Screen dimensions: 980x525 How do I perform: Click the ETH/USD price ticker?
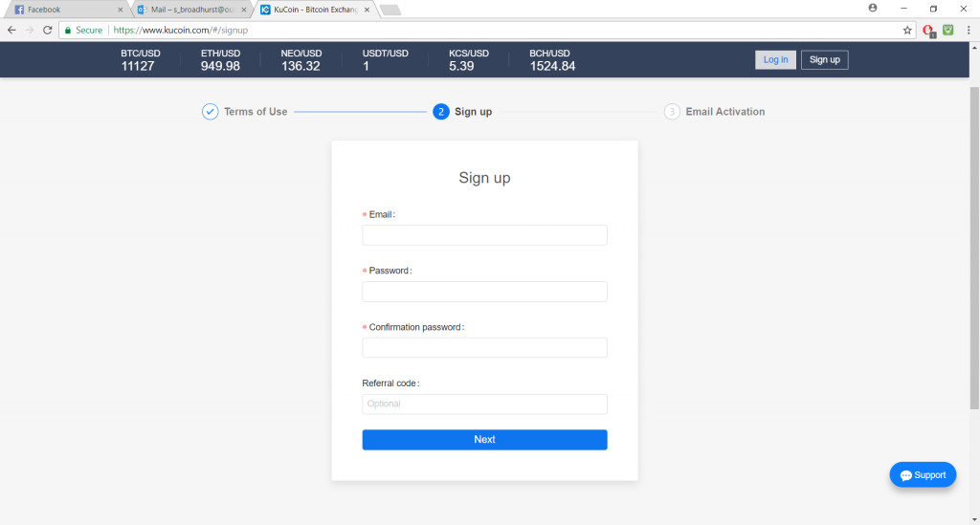(220, 60)
